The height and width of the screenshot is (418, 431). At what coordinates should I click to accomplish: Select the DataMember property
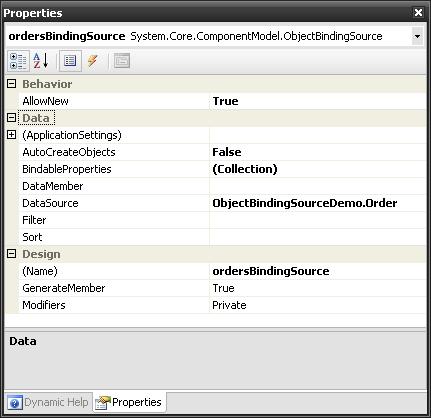click(x=53, y=186)
